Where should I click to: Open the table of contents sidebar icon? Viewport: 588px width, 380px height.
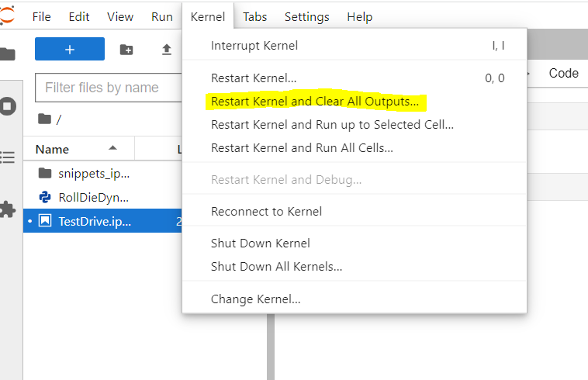pos(8,157)
